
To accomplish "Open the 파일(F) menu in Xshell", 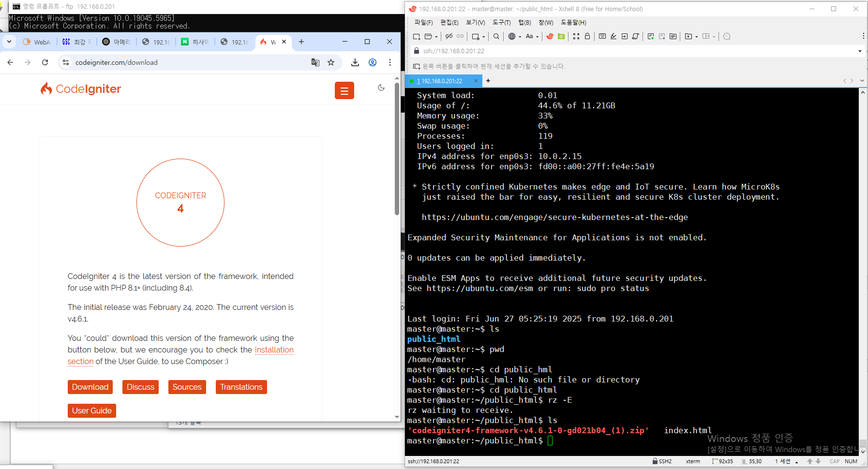I will [423, 23].
